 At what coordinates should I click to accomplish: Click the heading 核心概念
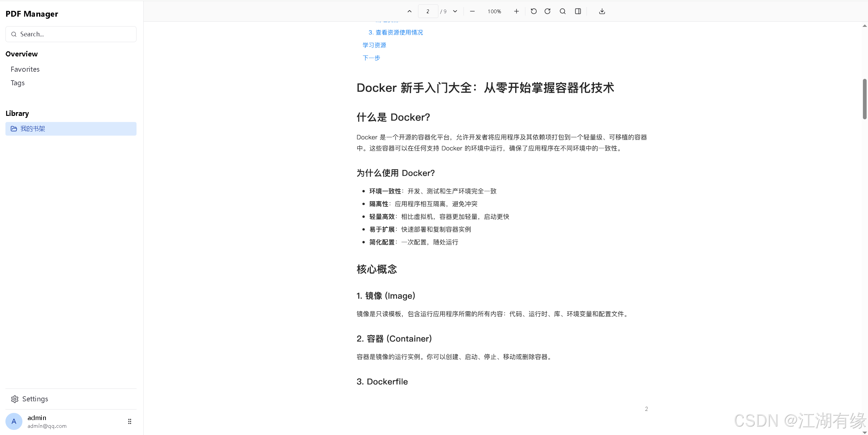point(377,269)
